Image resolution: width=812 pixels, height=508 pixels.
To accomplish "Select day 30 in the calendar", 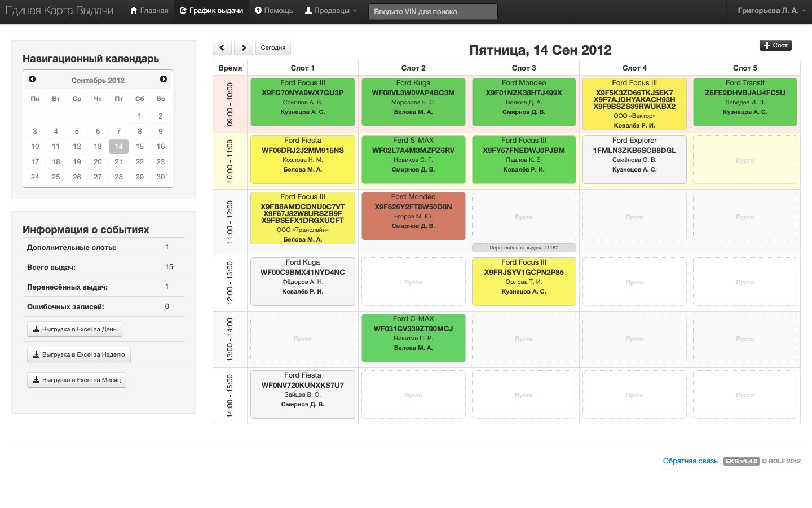I will point(161,177).
